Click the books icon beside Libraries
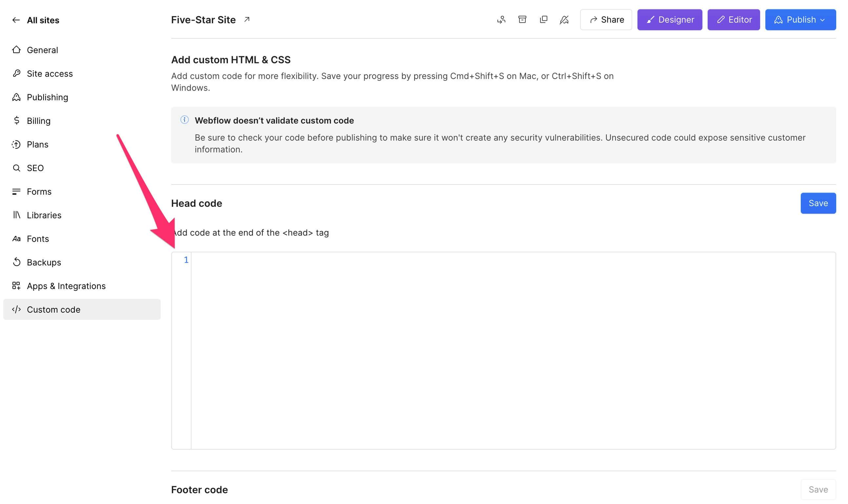 [x=16, y=215]
